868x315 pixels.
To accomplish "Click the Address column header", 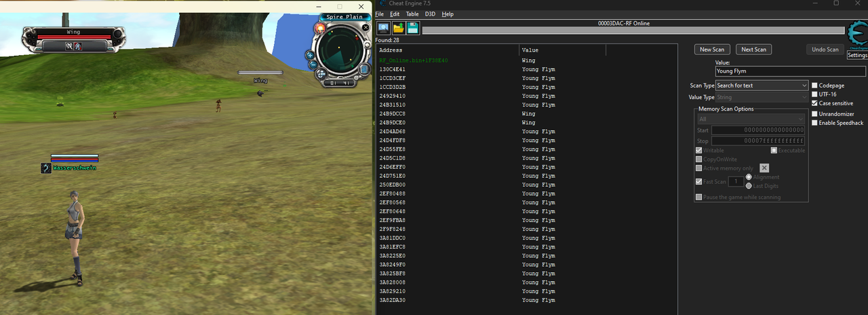I will click(448, 50).
